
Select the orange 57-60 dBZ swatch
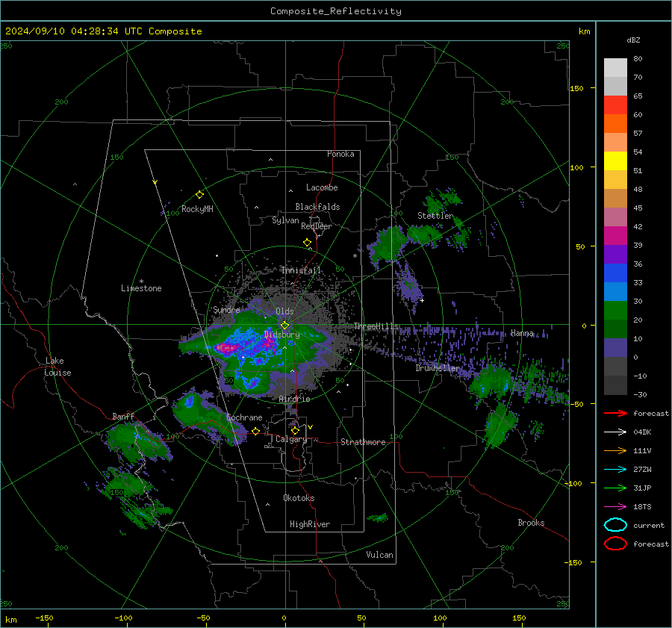pyautogui.click(x=615, y=124)
